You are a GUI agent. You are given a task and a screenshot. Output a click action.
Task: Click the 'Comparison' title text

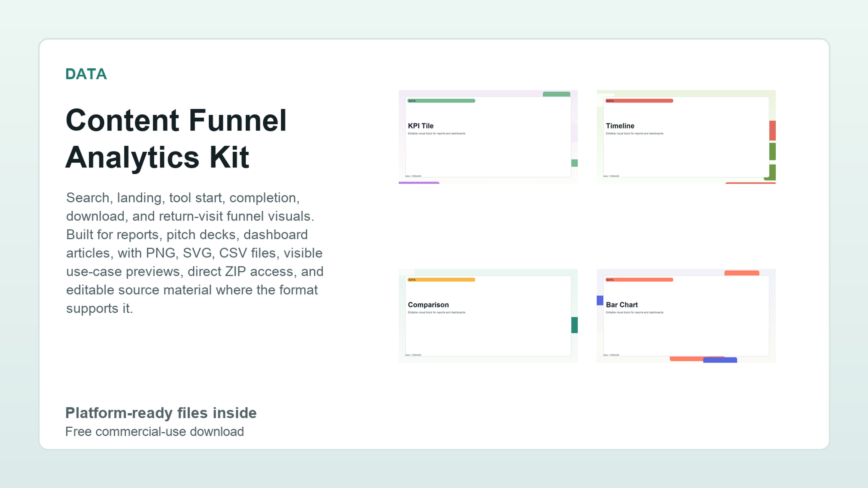(x=428, y=305)
